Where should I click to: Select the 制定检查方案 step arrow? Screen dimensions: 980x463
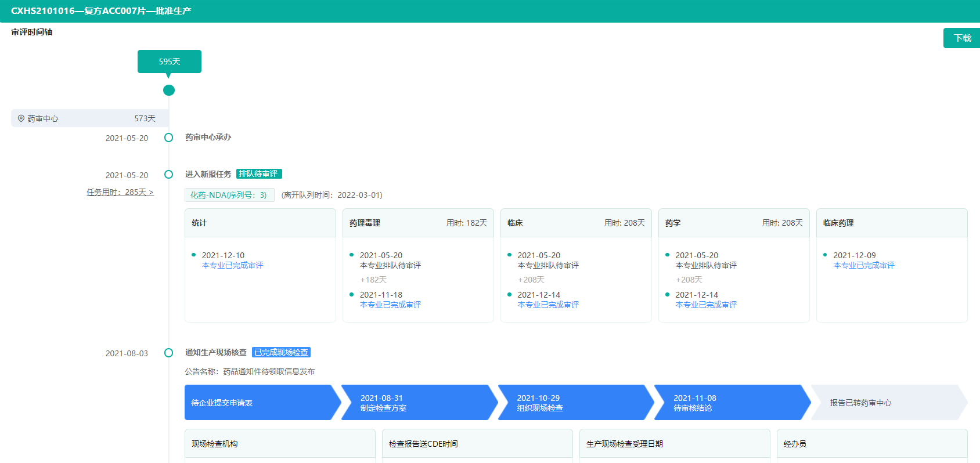point(418,403)
